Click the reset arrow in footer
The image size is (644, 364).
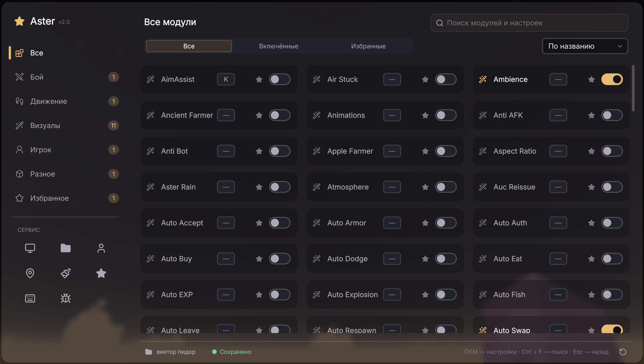623,352
